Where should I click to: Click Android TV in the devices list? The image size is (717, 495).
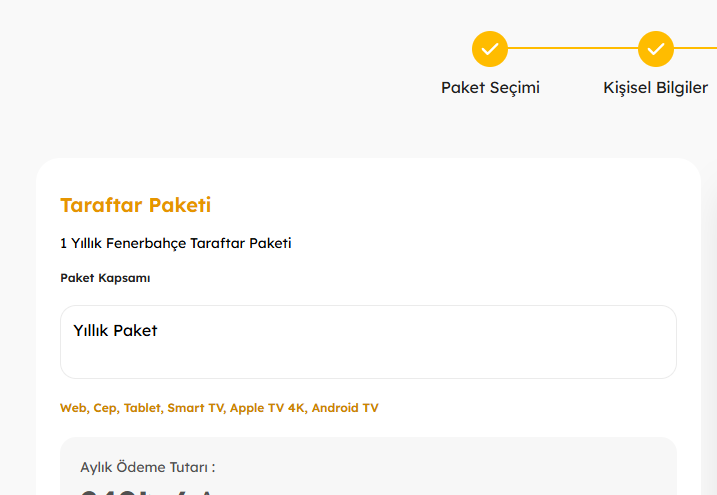(x=345, y=408)
